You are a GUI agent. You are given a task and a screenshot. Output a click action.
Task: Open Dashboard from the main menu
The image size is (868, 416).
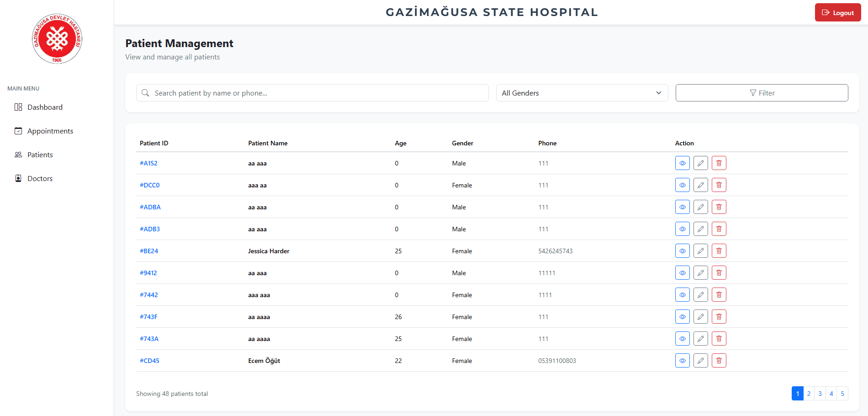(x=45, y=107)
